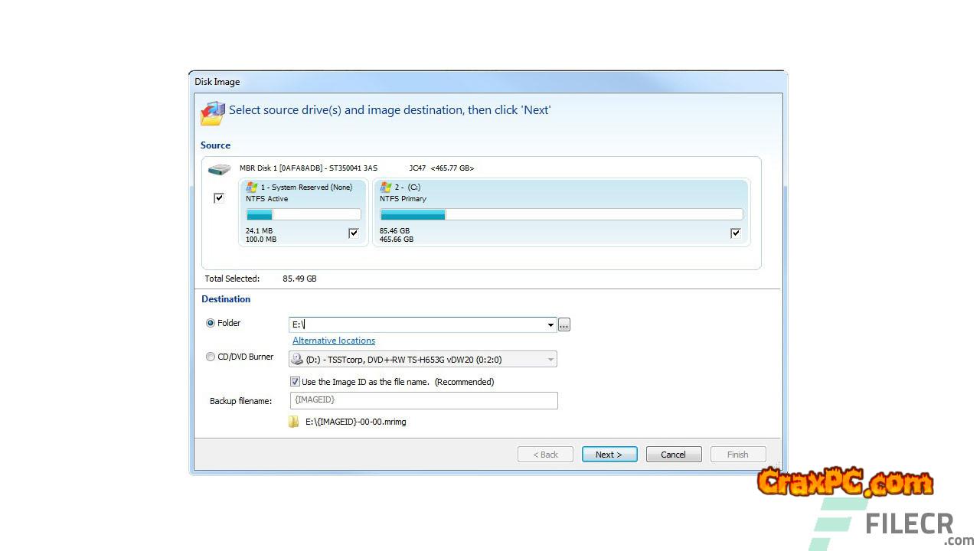Screen dimensions: 980x551
Task: Click the '85.46 GB' used space value
Action: pos(394,230)
